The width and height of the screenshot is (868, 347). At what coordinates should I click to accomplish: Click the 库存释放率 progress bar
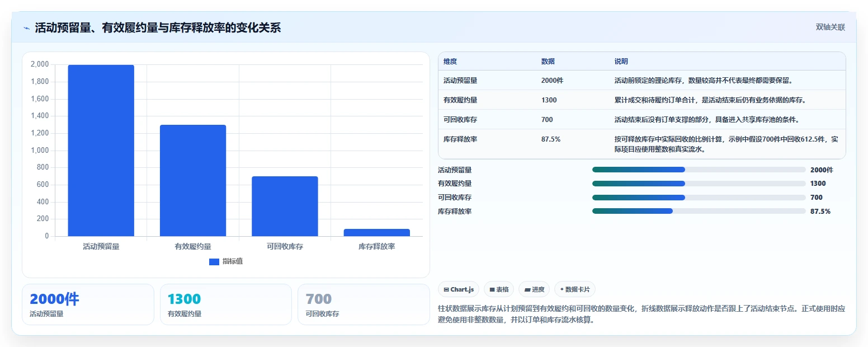click(699, 211)
